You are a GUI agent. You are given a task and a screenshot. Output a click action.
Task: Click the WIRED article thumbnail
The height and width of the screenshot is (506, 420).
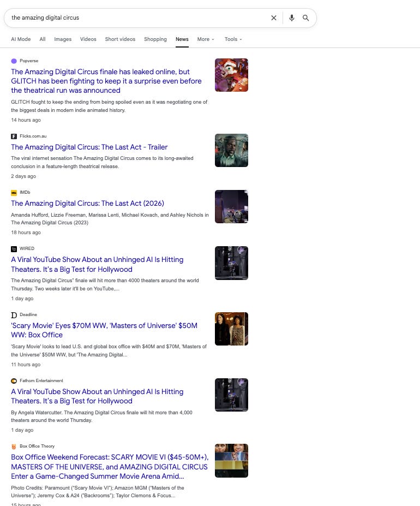tap(232, 263)
